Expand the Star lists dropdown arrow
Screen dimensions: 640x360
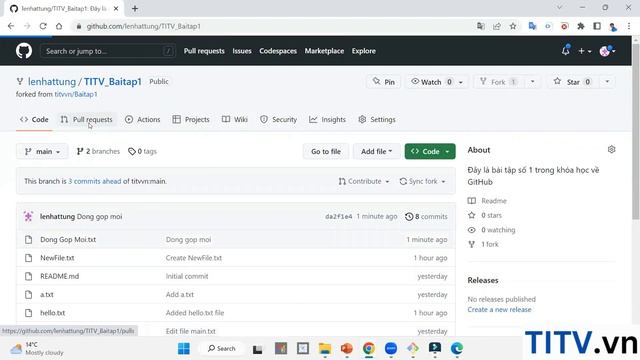pyautogui.click(x=607, y=82)
